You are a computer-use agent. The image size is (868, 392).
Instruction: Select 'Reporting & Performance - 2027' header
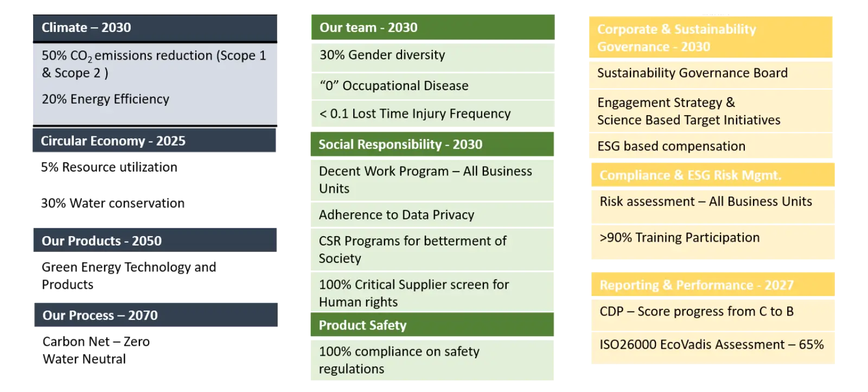click(x=713, y=285)
